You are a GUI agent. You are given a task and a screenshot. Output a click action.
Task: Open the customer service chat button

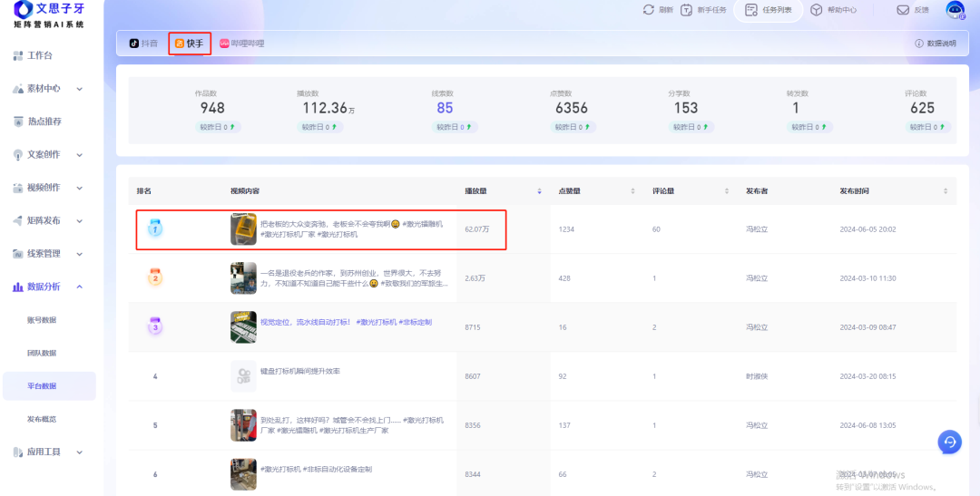pyautogui.click(x=949, y=442)
